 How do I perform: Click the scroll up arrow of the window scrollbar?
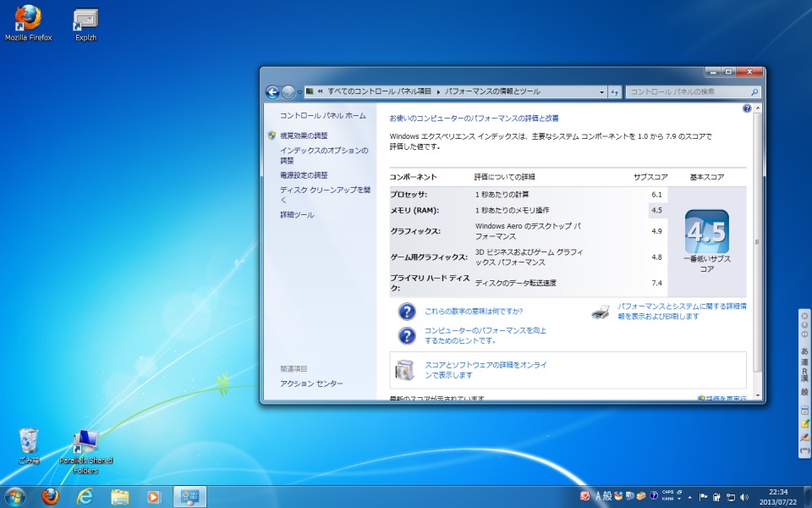[x=758, y=108]
